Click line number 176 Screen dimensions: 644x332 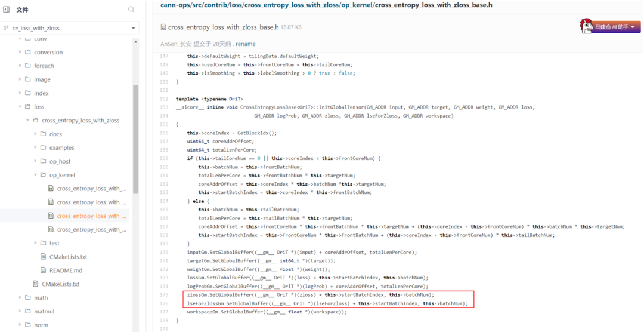tap(164, 303)
